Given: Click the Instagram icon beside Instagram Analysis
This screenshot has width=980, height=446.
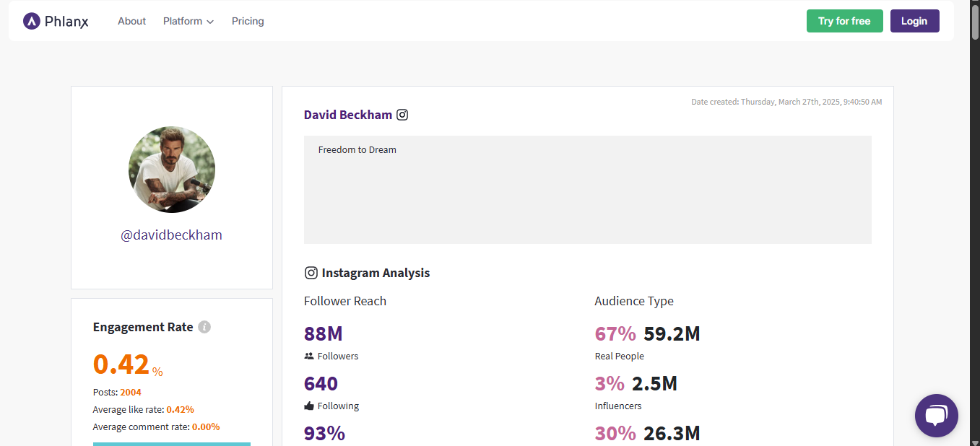Looking at the screenshot, I should coord(311,273).
